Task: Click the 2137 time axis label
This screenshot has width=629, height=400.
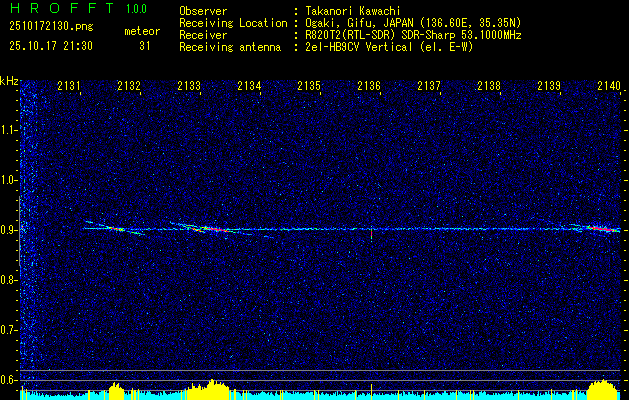Action: coord(429,85)
